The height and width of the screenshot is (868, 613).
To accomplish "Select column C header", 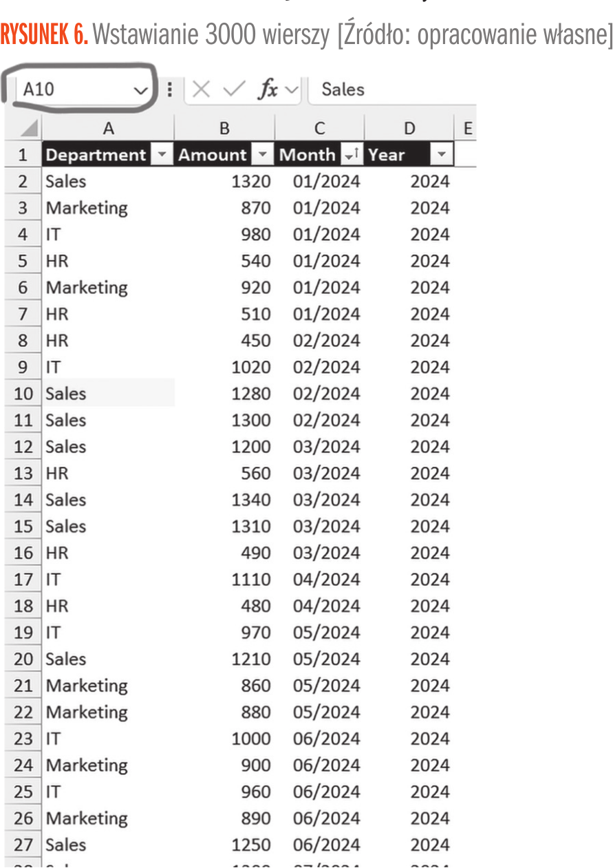I will (x=319, y=128).
